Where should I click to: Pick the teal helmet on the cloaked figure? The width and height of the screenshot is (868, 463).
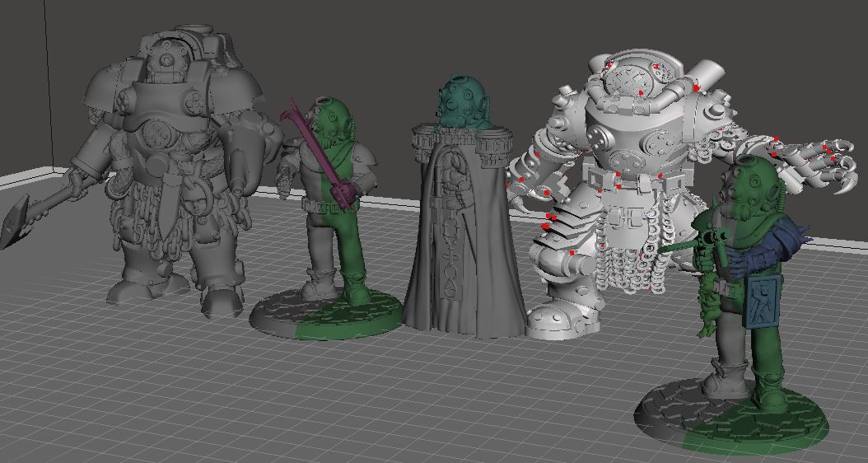pyautogui.click(x=463, y=102)
